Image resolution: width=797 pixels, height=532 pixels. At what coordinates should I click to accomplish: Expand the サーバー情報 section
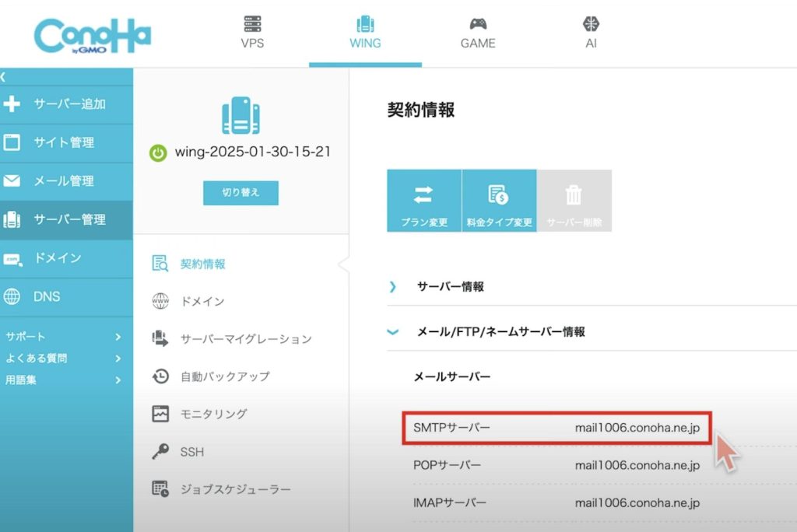click(393, 287)
